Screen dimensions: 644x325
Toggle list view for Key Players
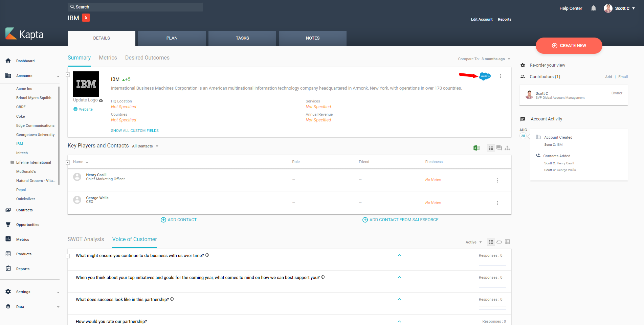491,148
